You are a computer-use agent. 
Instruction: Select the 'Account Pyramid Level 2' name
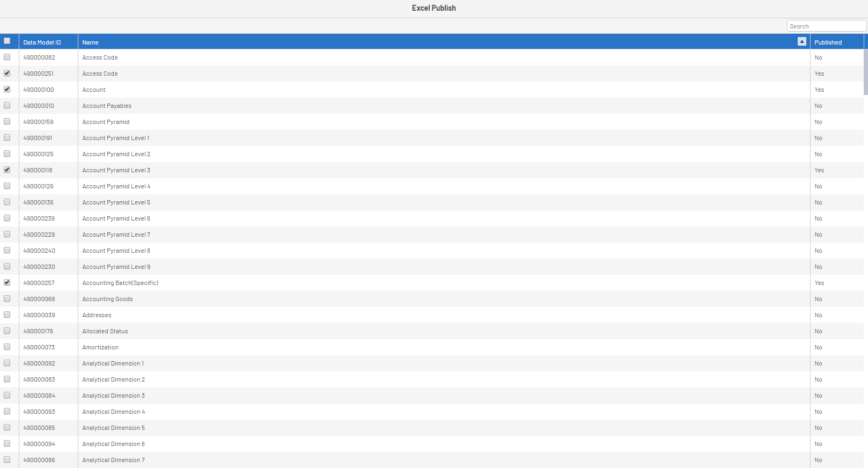point(116,154)
